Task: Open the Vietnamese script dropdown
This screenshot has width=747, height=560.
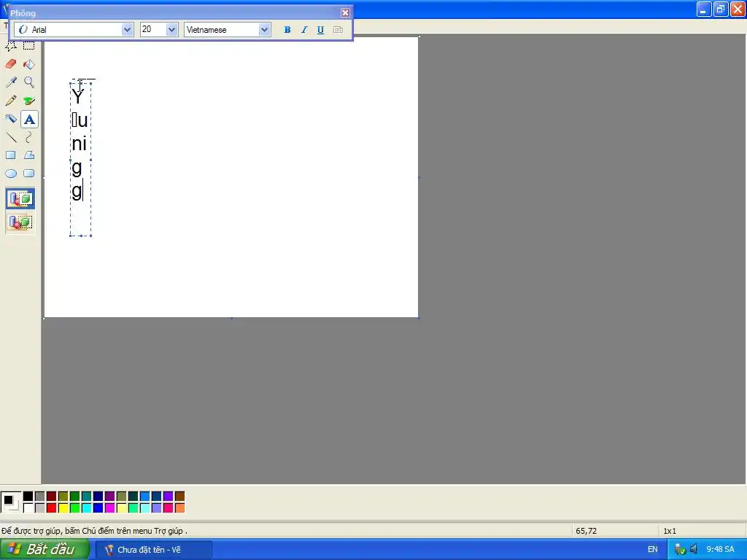Action: [x=264, y=29]
